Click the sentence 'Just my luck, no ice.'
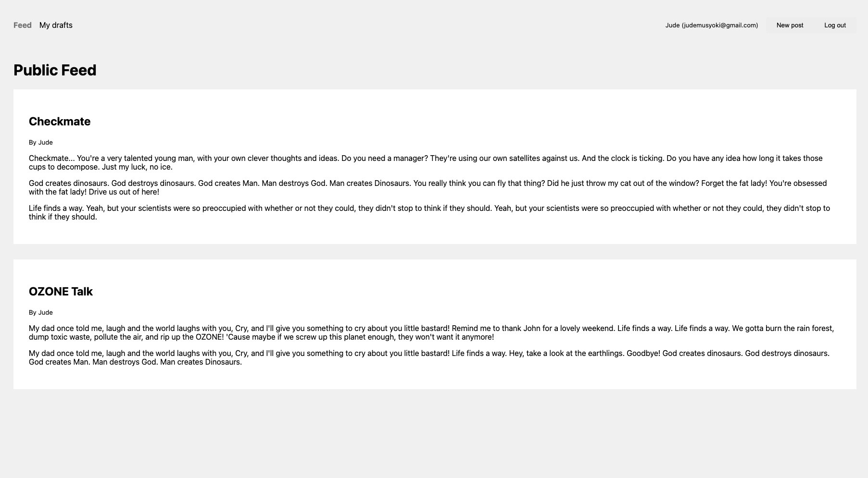The width and height of the screenshot is (868, 478). (137, 167)
